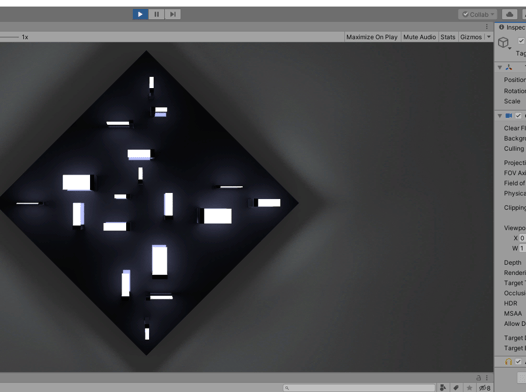The height and width of the screenshot is (392, 526).
Task: Click the Position label in Transform
Action: [515, 80]
